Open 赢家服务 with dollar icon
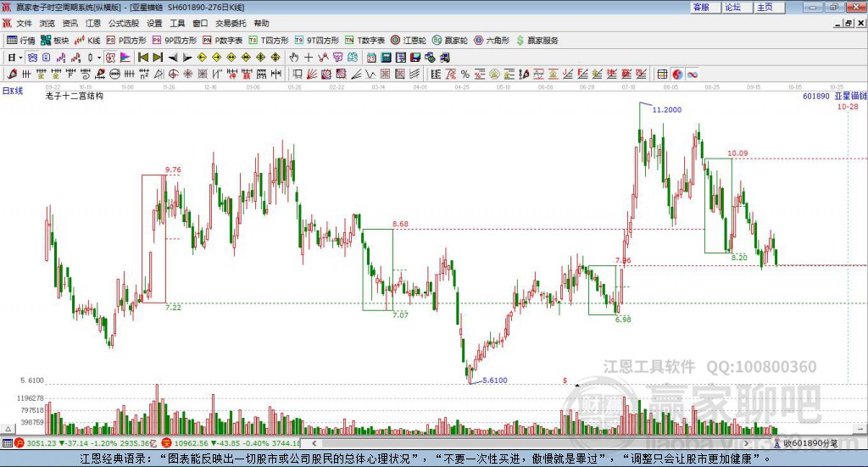Image resolution: width=868 pixels, height=467 pixels. coord(537,41)
